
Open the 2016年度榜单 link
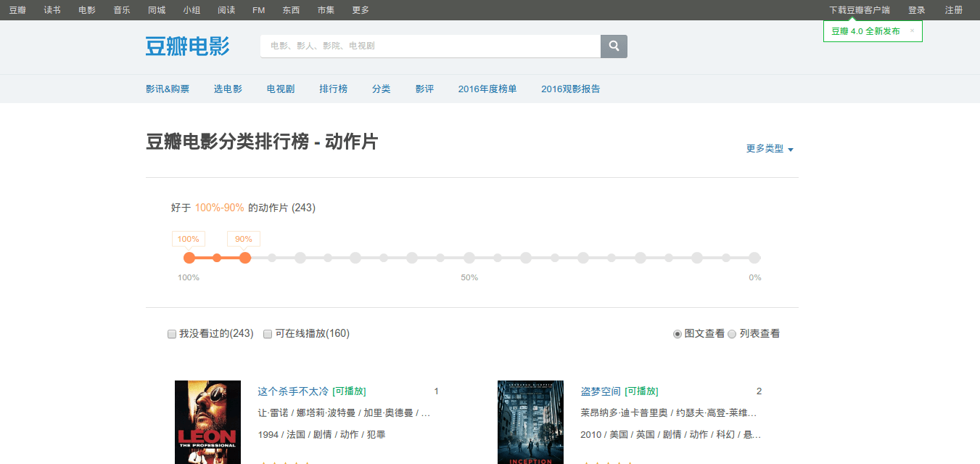point(487,89)
